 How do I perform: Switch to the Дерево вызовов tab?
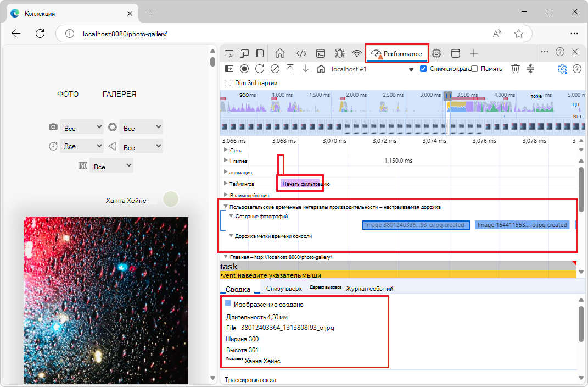pos(325,287)
